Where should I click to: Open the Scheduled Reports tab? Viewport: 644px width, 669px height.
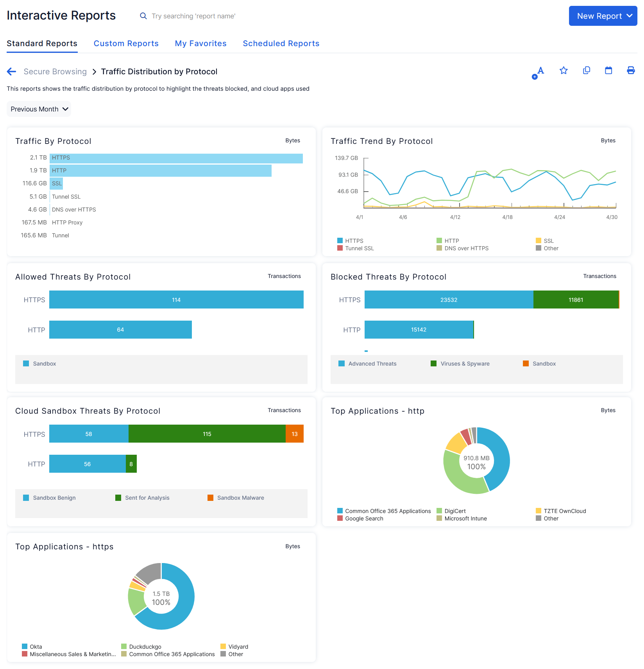[x=281, y=43]
